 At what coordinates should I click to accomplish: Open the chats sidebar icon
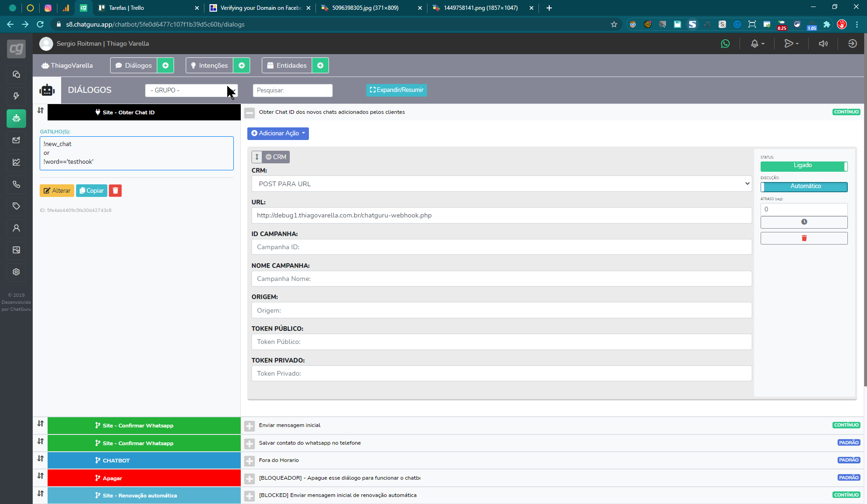click(x=16, y=74)
